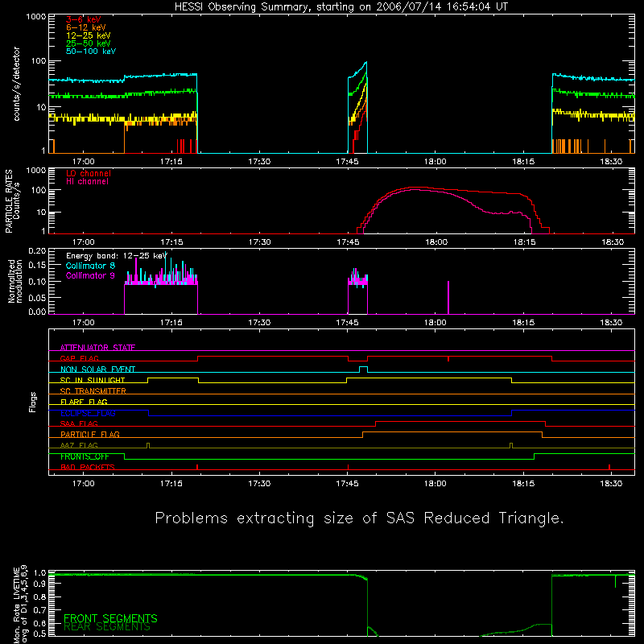Click the 17:15 tick label under the modulation plot
Viewport: 644px width, 644px height.
[x=171, y=323]
